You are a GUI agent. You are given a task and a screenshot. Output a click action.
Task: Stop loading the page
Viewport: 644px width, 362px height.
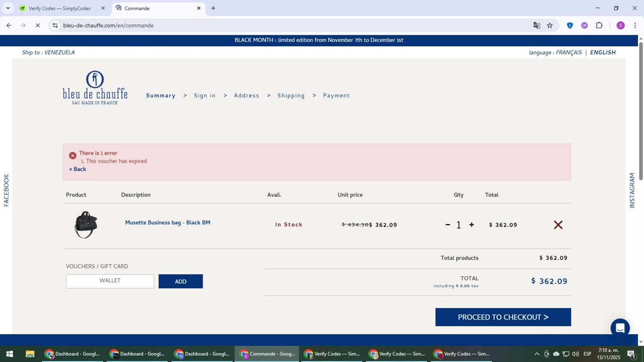tap(38, 25)
